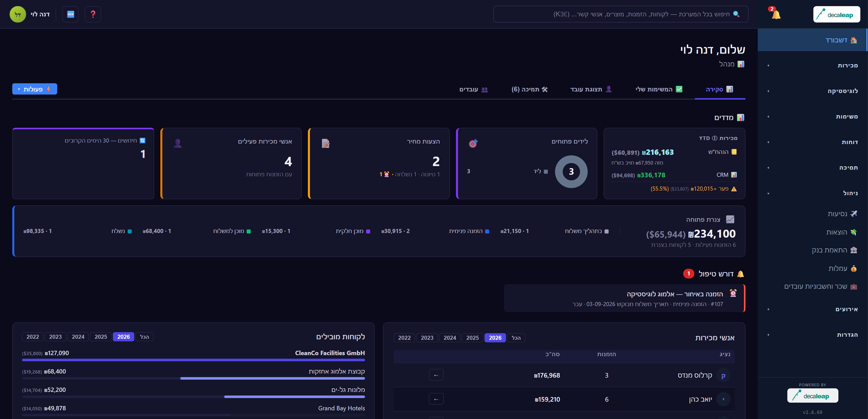Click the person icon on אנשי מכירות פעילים card

click(178, 143)
